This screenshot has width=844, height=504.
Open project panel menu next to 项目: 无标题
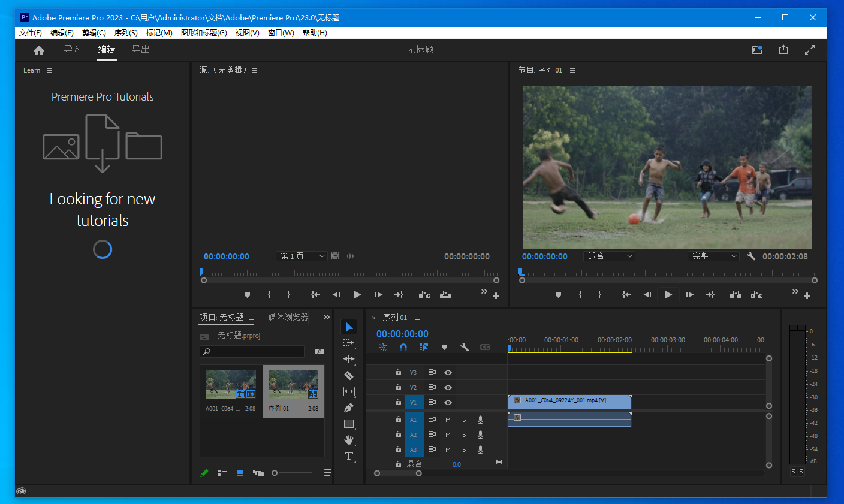252,318
